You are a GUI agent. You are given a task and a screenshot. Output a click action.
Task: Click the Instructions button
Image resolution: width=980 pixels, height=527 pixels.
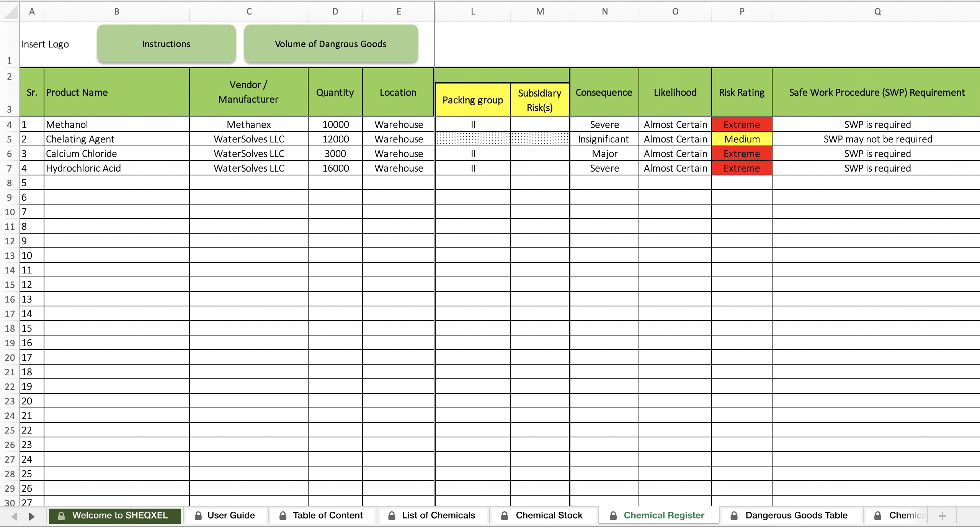coord(166,43)
